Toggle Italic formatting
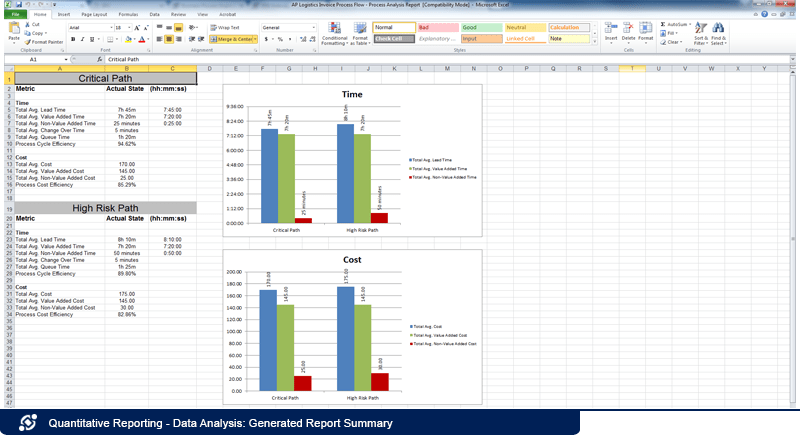 pyautogui.click(x=81, y=39)
